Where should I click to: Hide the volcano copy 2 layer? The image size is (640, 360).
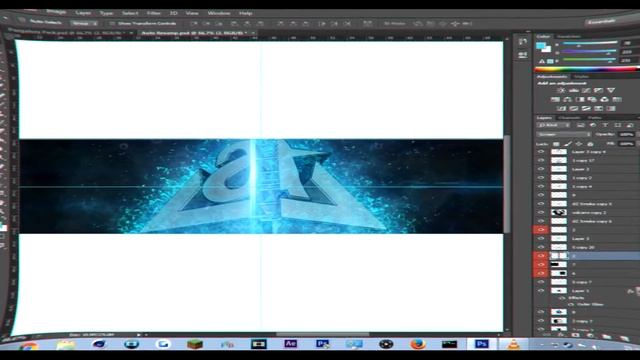(x=541, y=212)
